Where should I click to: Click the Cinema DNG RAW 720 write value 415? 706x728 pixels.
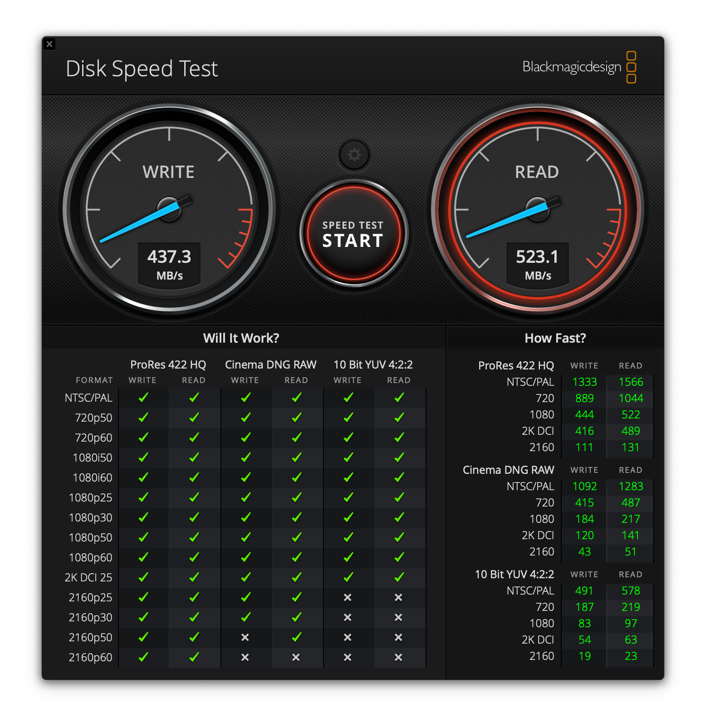click(x=584, y=503)
